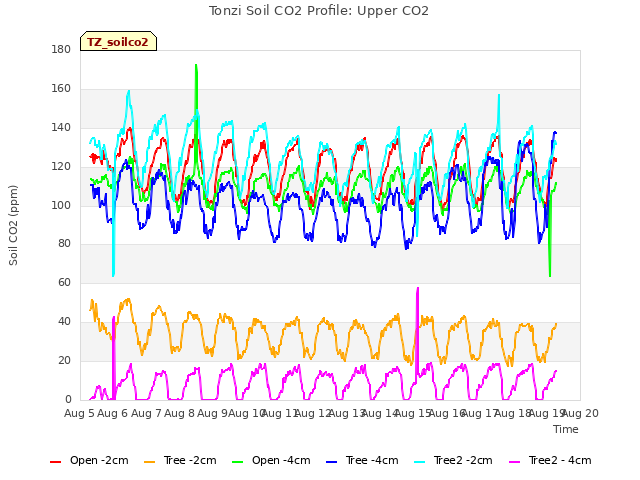The width and height of the screenshot is (640, 480).
Task: Click the 'Aug 5' x-axis date label
Action: (79, 413)
